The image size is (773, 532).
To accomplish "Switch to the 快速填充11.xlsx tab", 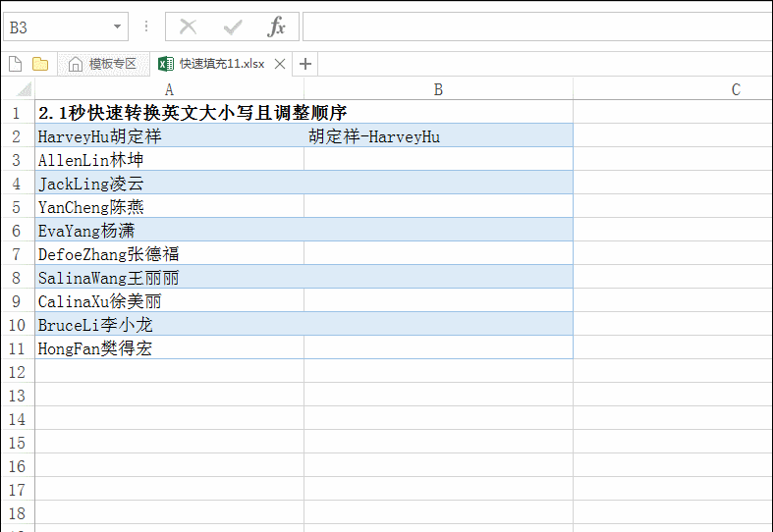I will pyautogui.click(x=221, y=64).
